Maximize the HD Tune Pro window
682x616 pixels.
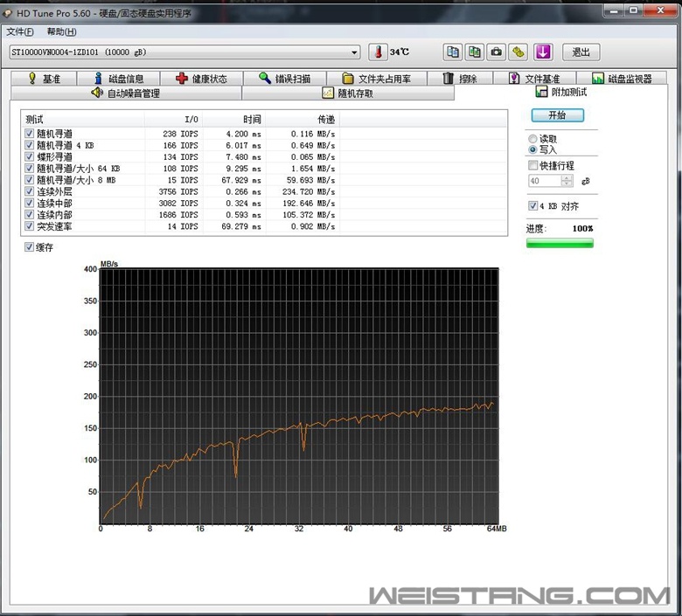634,10
